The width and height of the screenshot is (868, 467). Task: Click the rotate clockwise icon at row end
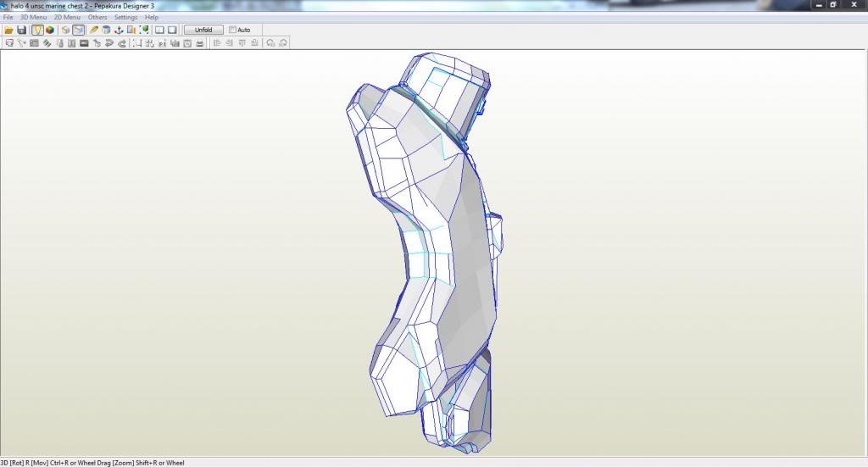click(x=283, y=43)
